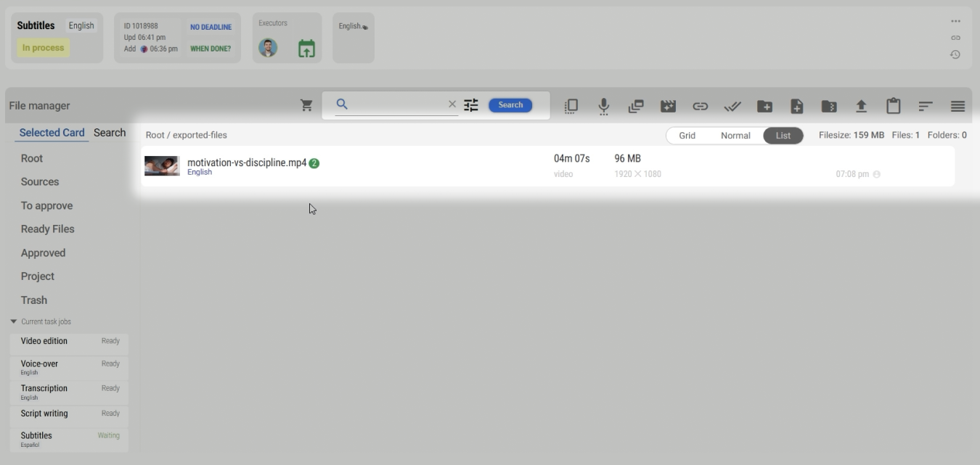Open the search filter options
The width and height of the screenshot is (980, 465).
[471, 105]
